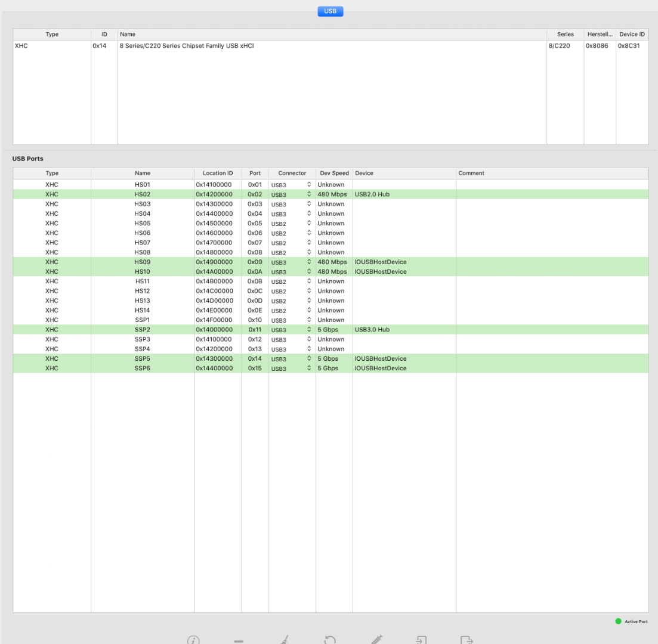Select the SSP3 port name

coord(142,339)
